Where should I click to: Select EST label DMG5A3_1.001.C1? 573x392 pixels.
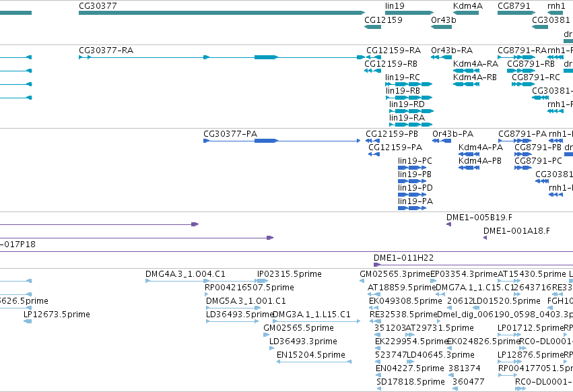pos(246,301)
